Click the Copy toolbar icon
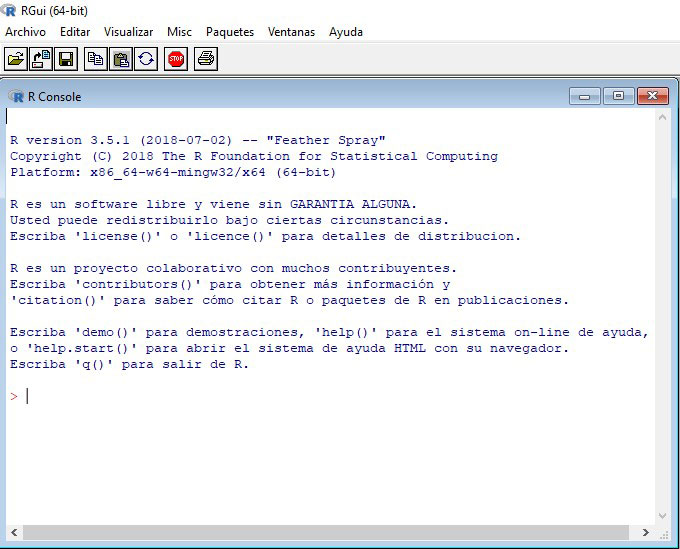This screenshot has width=680, height=549. tap(95, 59)
